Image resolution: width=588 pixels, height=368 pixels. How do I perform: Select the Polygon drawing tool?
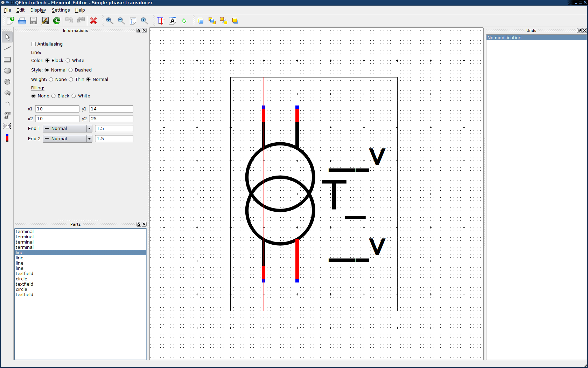[x=7, y=93]
